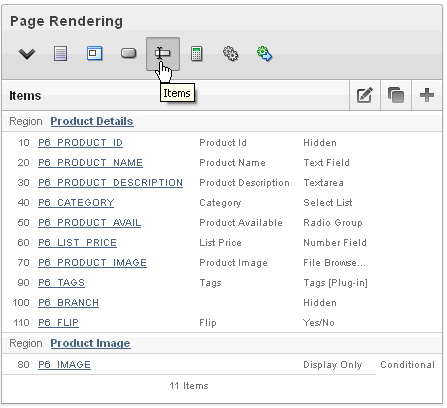Open item P6_PRODUCT_IMAGE
Screen dimensions: 447x408
(x=92, y=263)
